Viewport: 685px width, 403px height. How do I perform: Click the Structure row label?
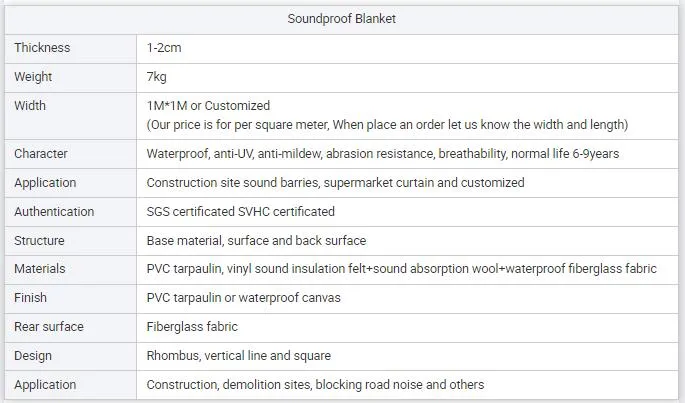[39, 241]
